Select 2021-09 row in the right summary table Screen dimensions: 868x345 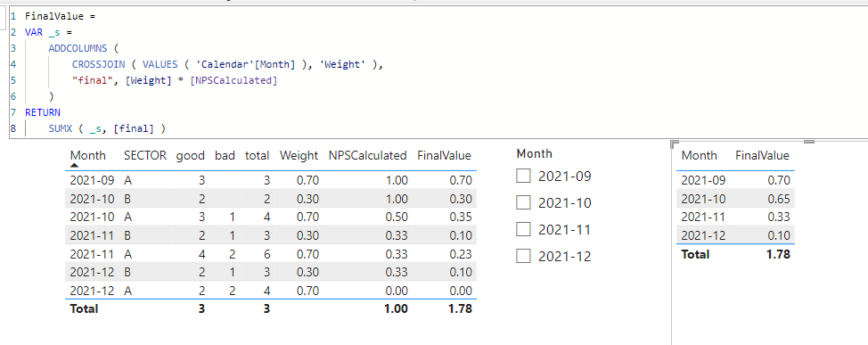click(x=735, y=180)
